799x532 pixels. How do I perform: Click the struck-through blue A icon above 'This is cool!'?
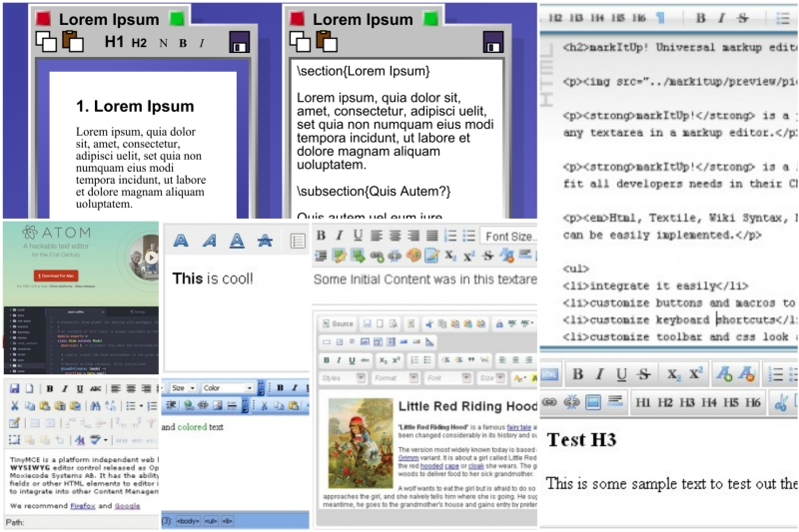point(265,241)
